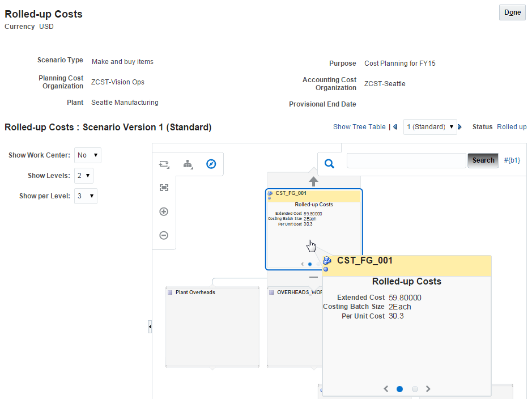
Task: Open the Show per Level dropdown
Action: tap(86, 196)
